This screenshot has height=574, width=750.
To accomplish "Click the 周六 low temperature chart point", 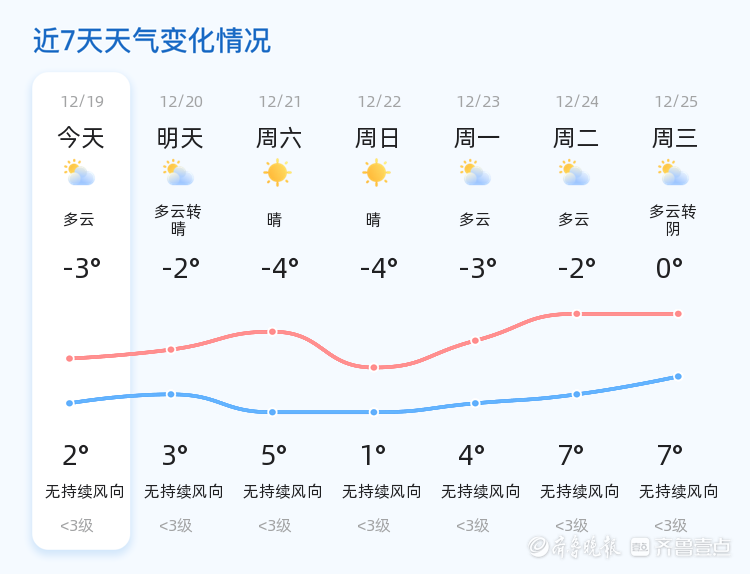I will click(x=272, y=412).
